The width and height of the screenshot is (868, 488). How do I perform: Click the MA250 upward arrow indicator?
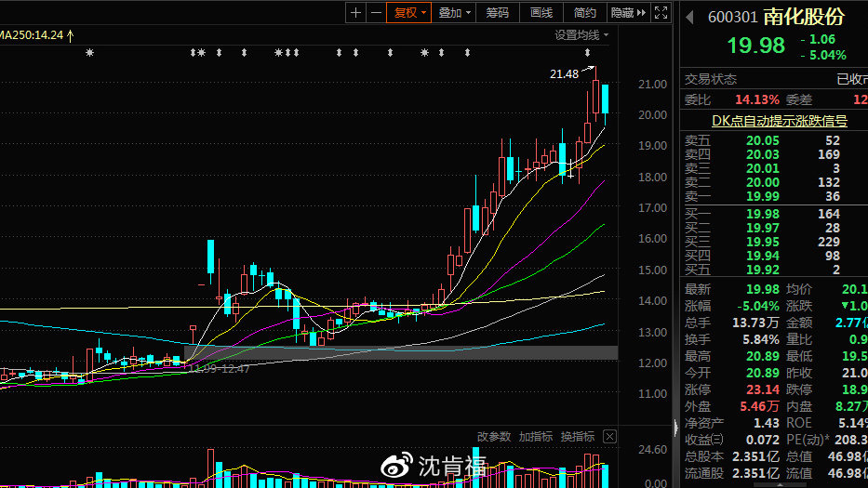pyautogui.click(x=70, y=35)
